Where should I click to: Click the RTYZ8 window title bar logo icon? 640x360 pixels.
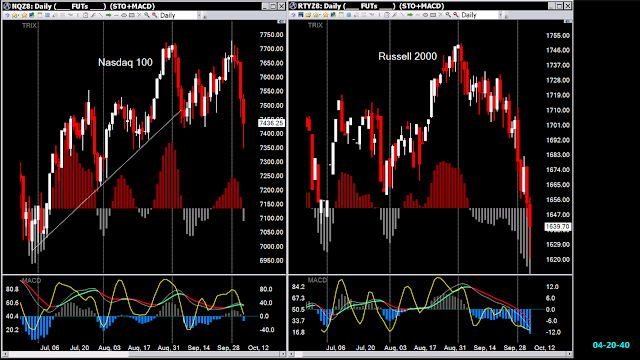[x=293, y=6]
